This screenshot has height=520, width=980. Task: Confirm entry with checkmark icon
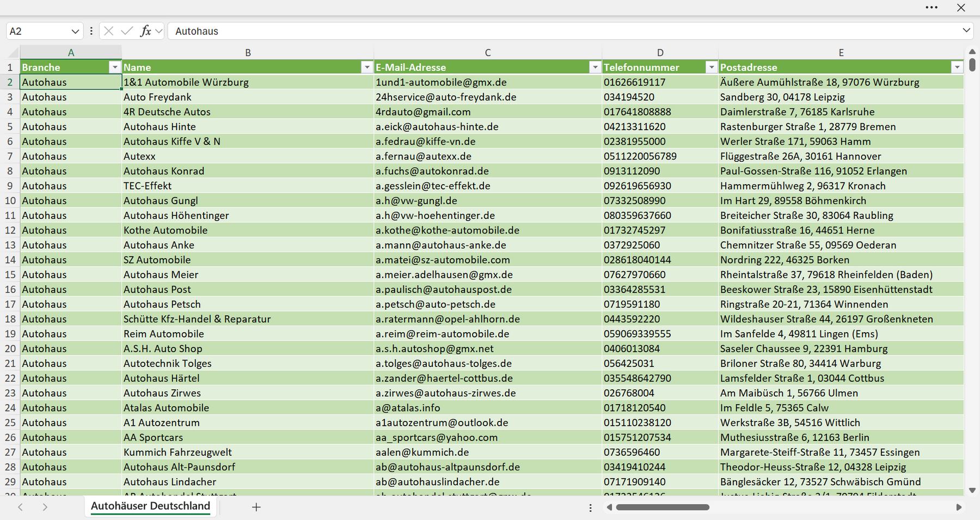click(x=127, y=31)
